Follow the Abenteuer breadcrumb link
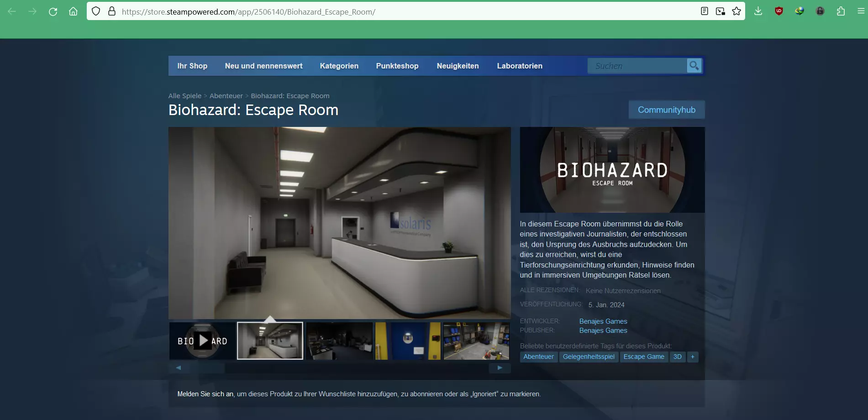This screenshot has height=420, width=868. (226, 96)
